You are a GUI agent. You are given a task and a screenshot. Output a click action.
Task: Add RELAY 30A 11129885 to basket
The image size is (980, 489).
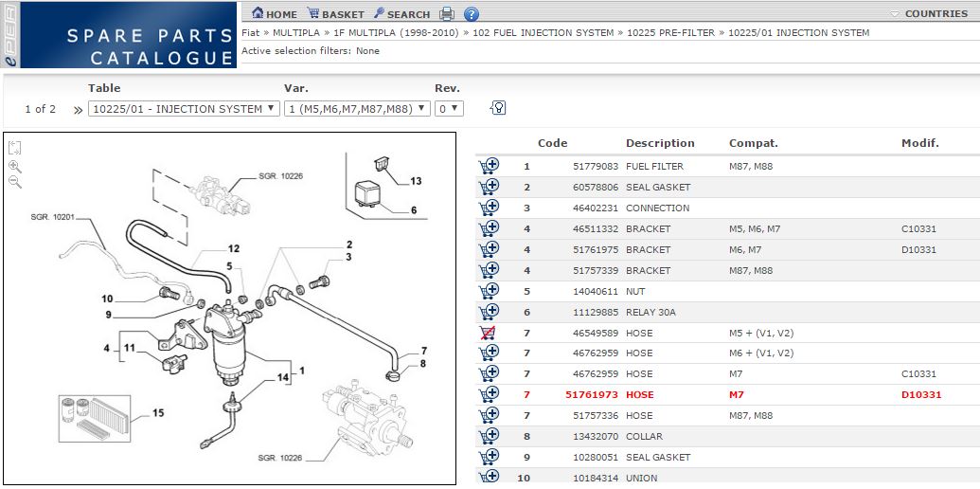click(489, 312)
